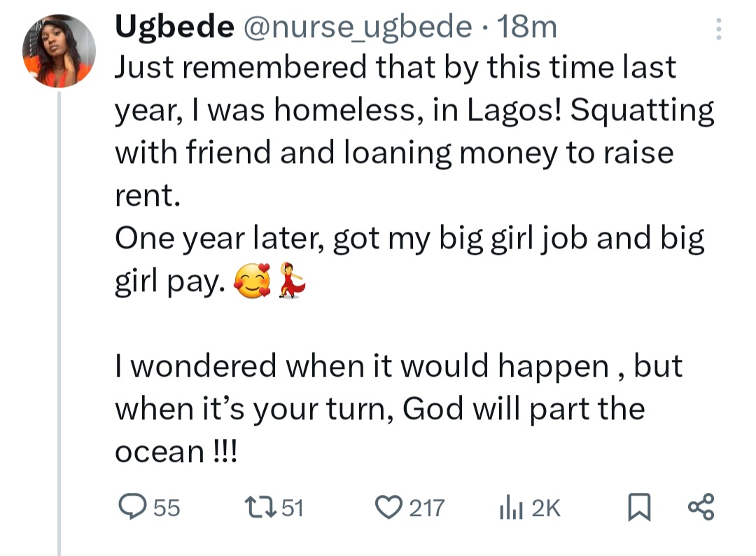Click the 18m timestamp
Viewport: 756px width, 556px height.
click(526, 27)
